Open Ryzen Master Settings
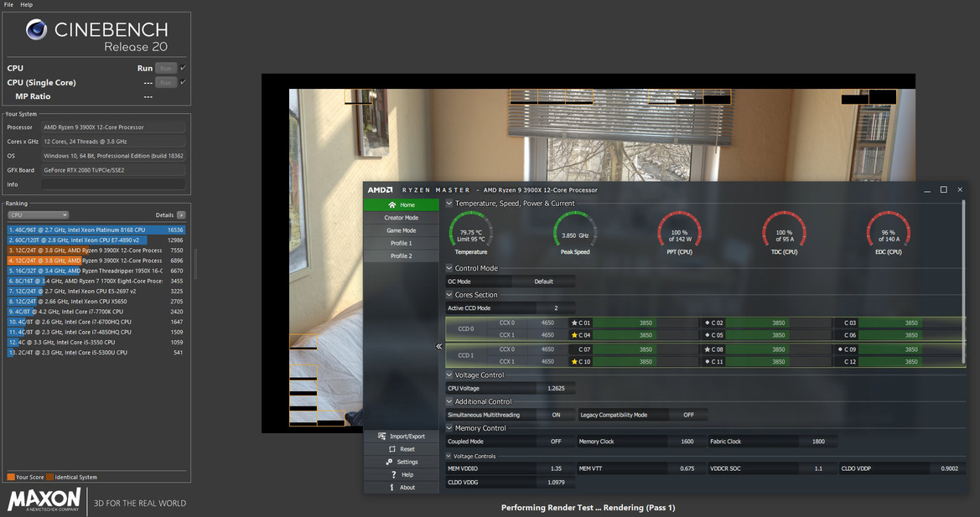The height and width of the screenshot is (517, 980). coord(401,462)
